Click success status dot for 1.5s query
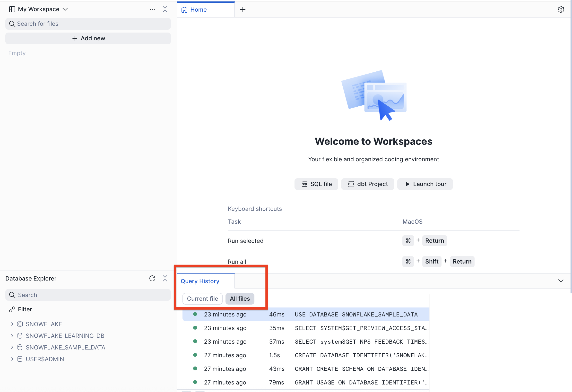The height and width of the screenshot is (392, 572). [195, 355]
